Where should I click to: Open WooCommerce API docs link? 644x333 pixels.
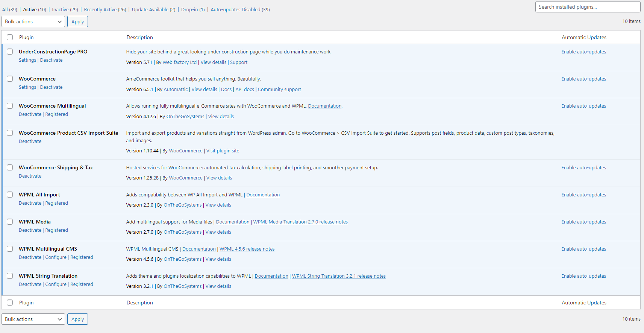(245, 90)
